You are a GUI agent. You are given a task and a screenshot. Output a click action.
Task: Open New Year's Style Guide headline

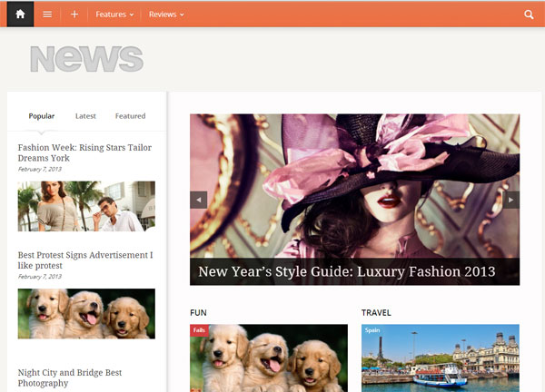pos(347,271)
